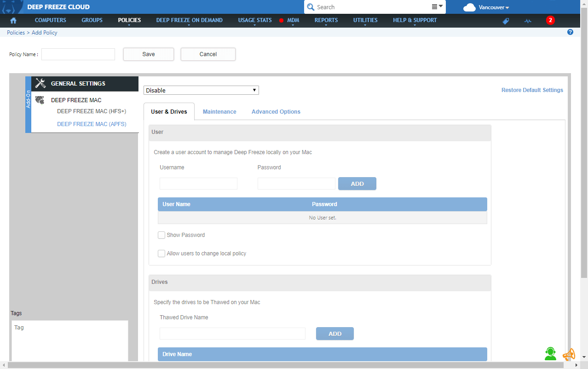
Task: Select Deep Freeze Mac (APFS) item
Action: pyautogui.click(x=92, y=124)
